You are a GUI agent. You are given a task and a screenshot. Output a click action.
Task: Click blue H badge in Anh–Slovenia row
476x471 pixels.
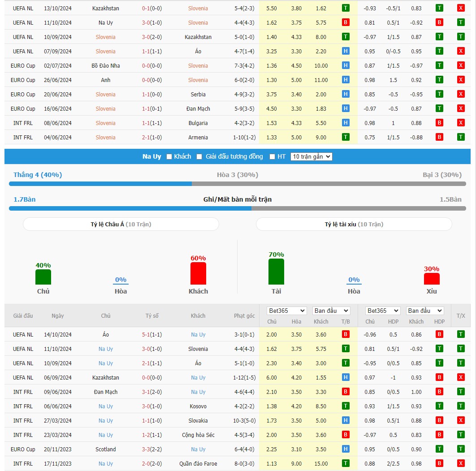346,79
